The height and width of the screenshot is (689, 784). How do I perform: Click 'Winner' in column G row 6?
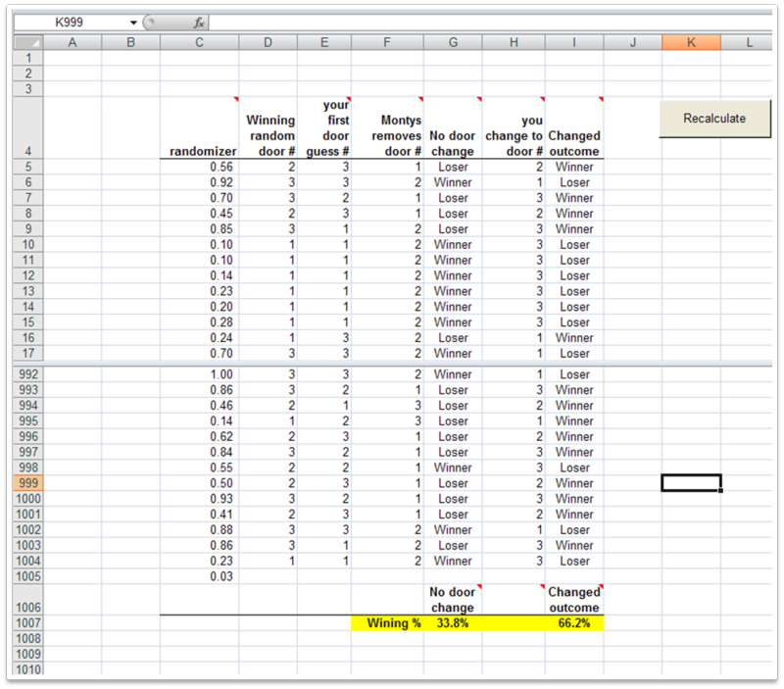pos(453,182)
